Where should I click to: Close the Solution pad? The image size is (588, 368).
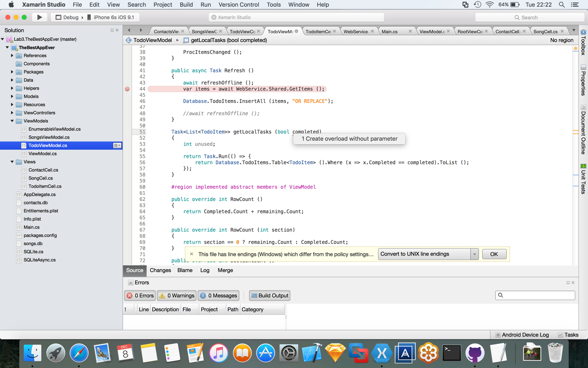[117, 30]
